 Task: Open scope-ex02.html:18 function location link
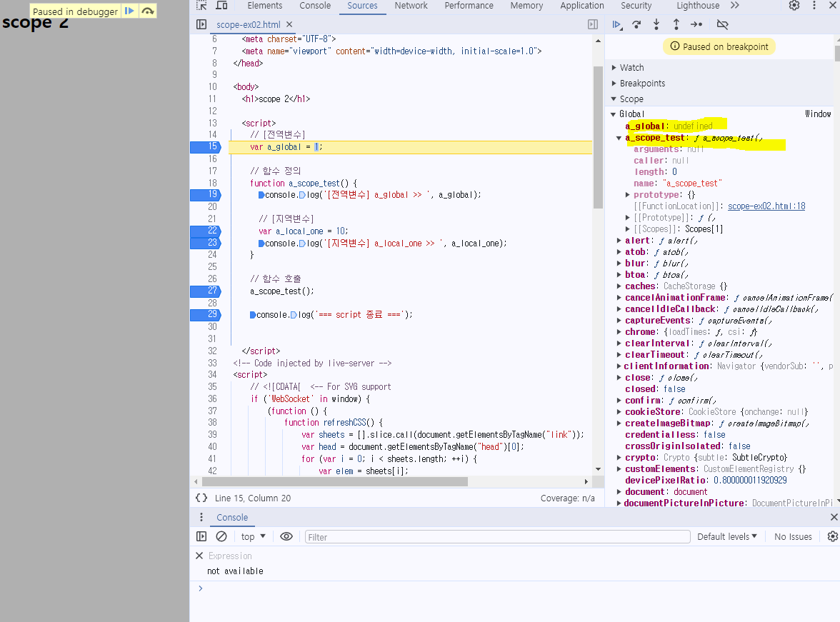[x=766, y=206]
